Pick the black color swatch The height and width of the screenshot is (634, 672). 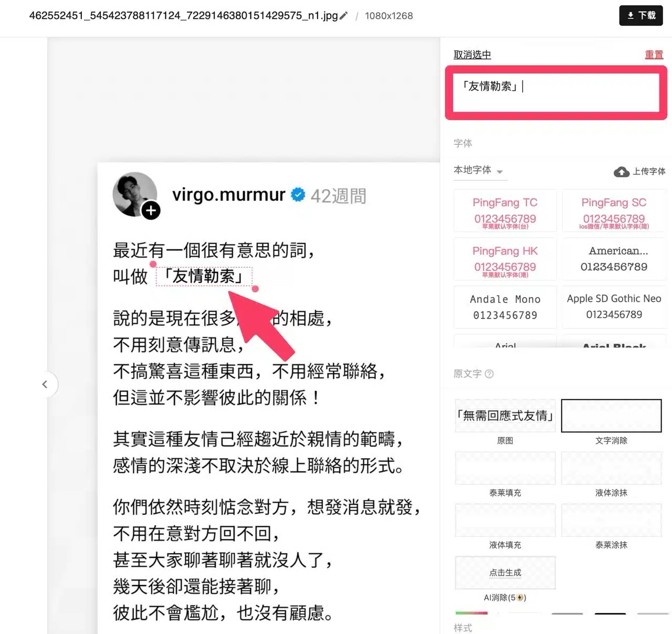point(610,613)
